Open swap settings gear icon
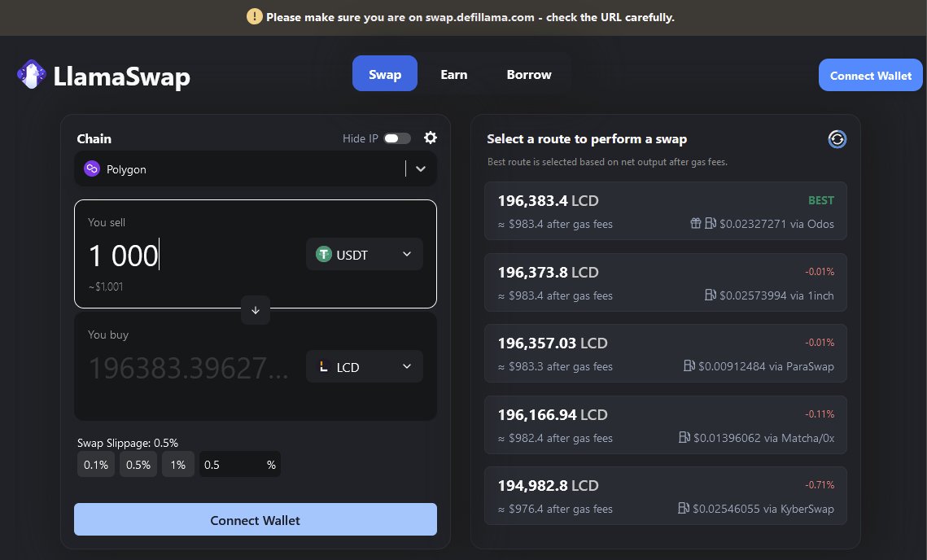Image resolution: width=927 pixels, height=560 pixels. pos(431,138)
